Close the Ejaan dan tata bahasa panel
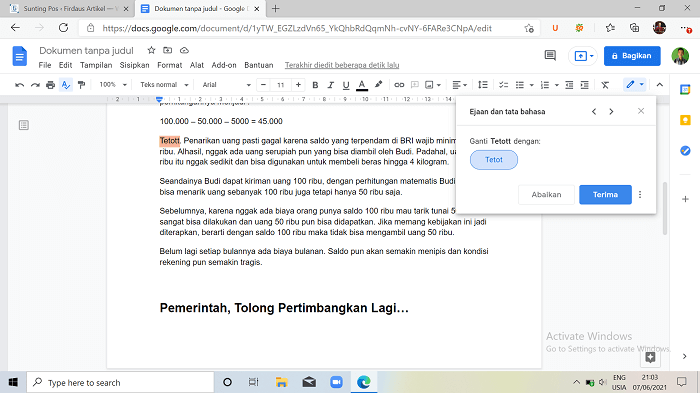This screenshot has height=393, width=700. pyautogui.click(x=641, y=111)
